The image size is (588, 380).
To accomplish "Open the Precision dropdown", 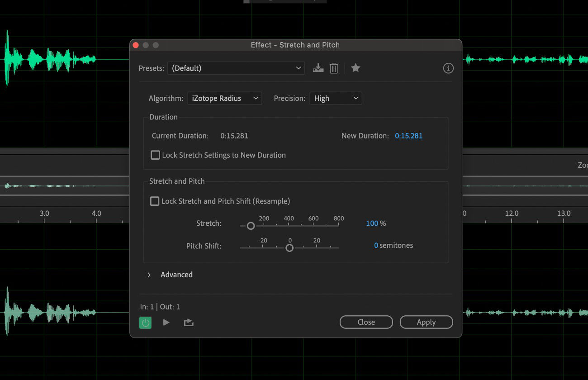I will point(336,98).
